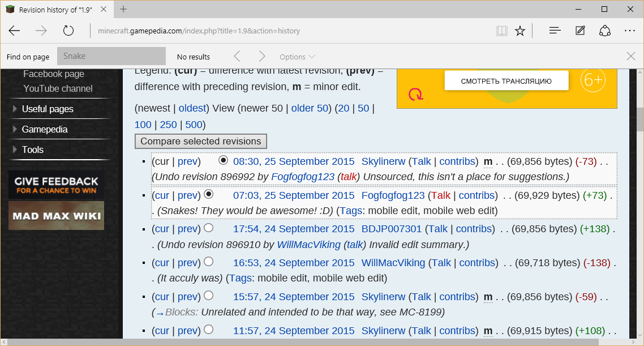This screenshot has width=644, height=346.
Task: Expand the Gamepedia sidebar section
Action: pyautogui.click(x=44, y=130)
